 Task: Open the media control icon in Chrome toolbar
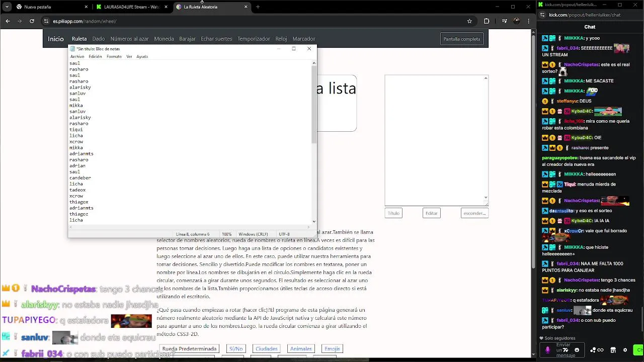tap(504, 21)
